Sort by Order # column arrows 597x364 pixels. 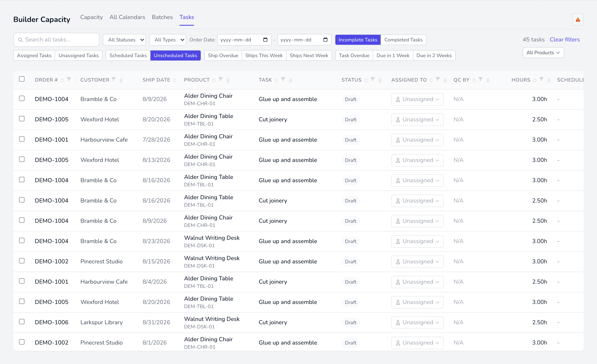pos(62,80)
